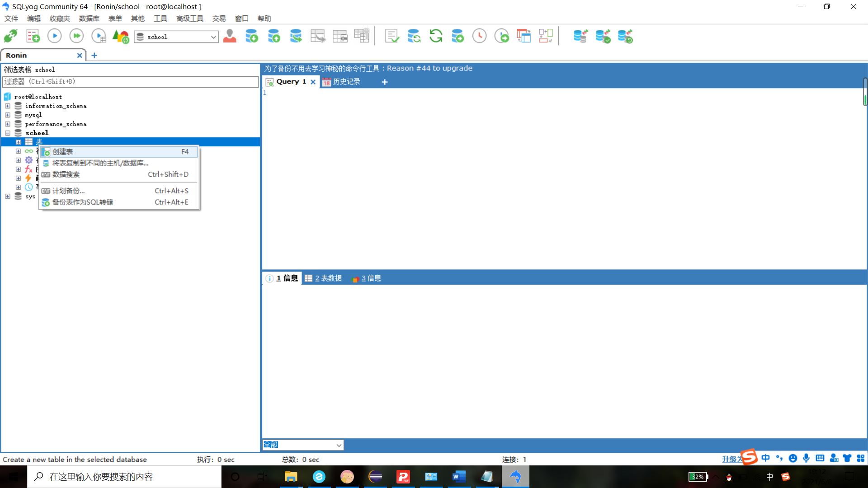Open query history via the clock icon
Screen dimensions: 868x488
(479, 36)
